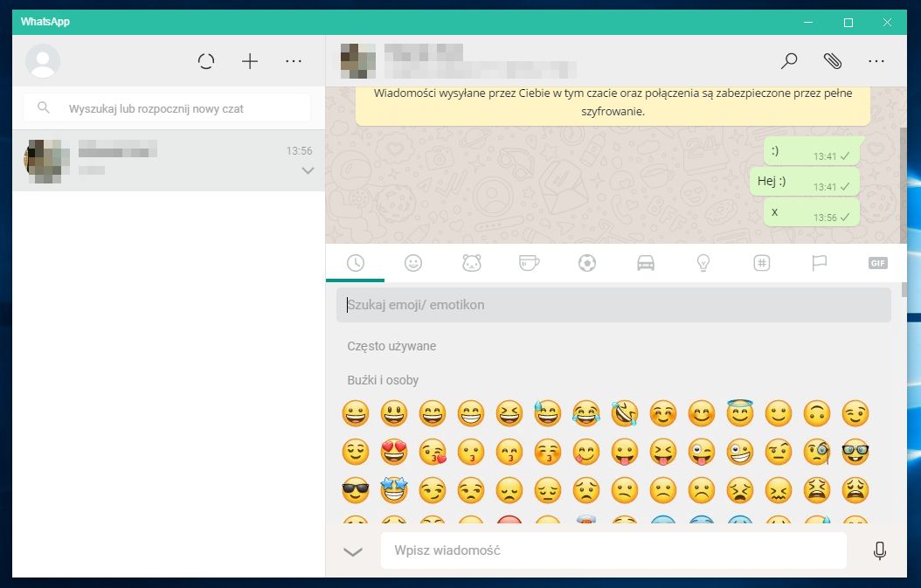Switch to the travel car emoji tab

tap(646, 263)
